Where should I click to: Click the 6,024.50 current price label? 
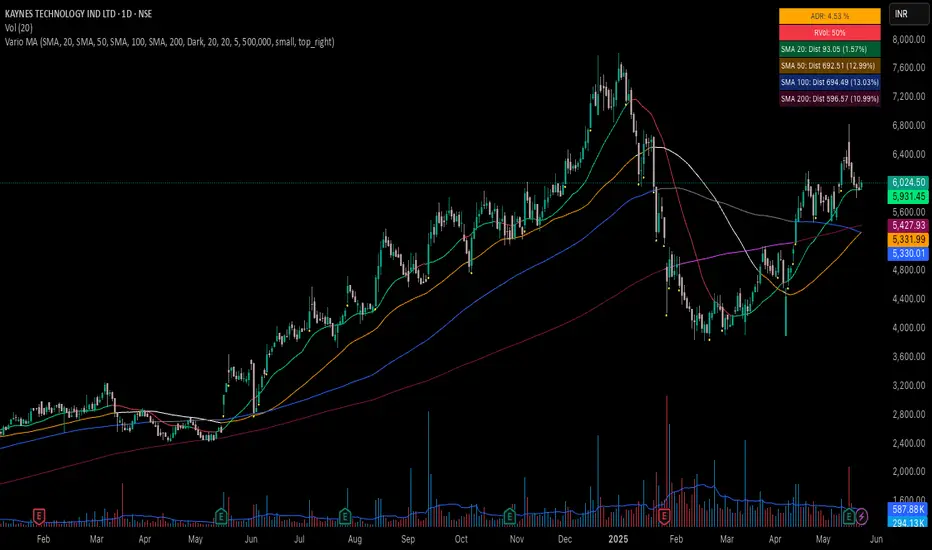908,183
